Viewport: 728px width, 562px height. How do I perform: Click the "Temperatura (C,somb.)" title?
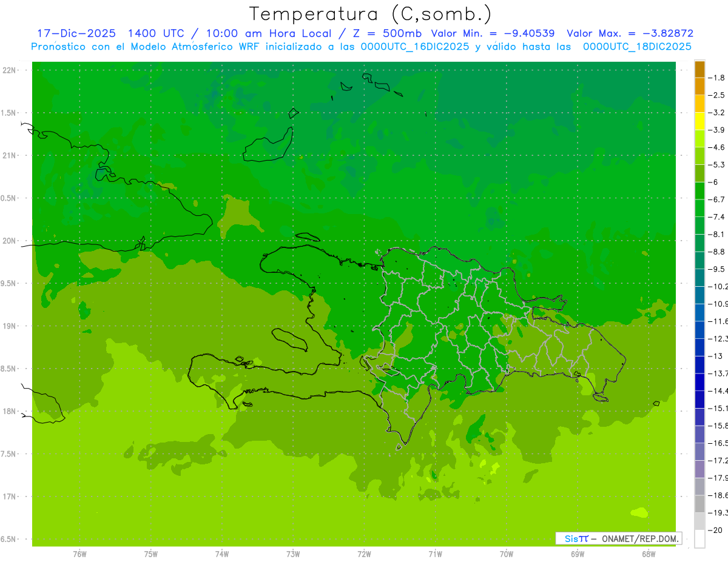pyautogui.click(x=371, y=13)
